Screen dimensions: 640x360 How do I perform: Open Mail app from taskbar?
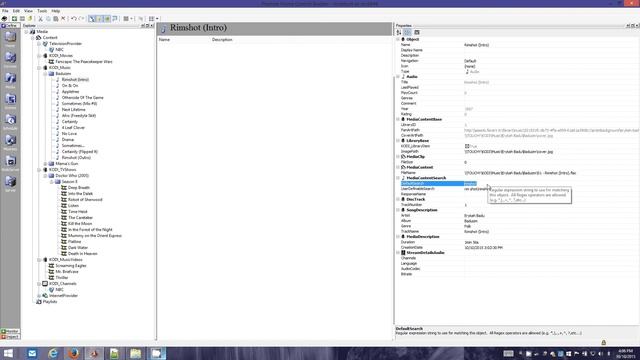pyautogui.click(x=32, y=353)
